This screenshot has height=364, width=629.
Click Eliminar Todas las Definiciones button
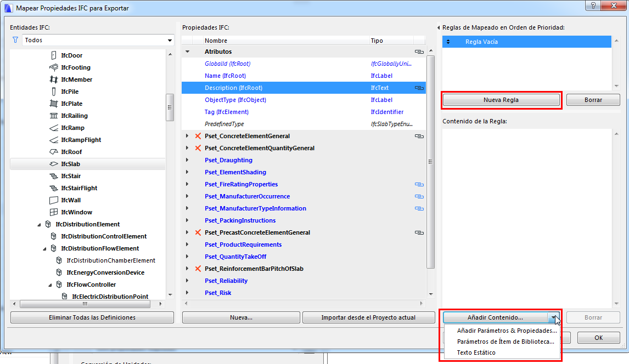[92, 317]
